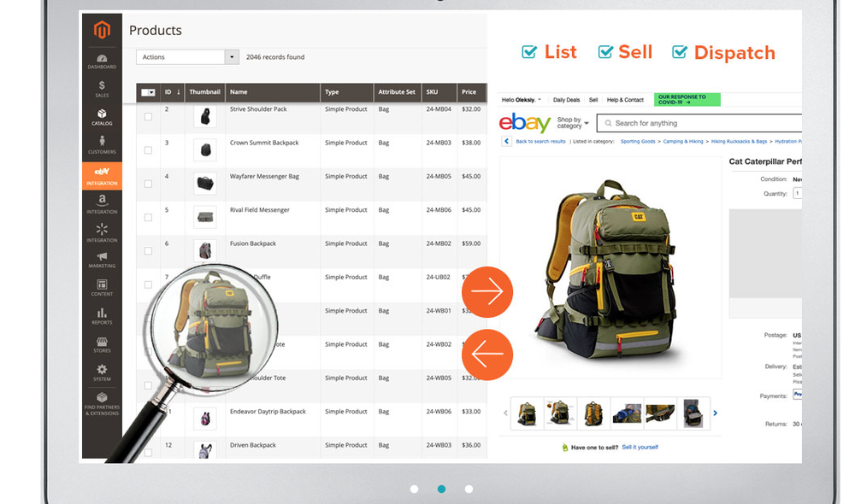Open the Amazon Integration sidebar icon
Image resolution: width=855 pixels, height=504 pixels.
[x=102, y=203]
